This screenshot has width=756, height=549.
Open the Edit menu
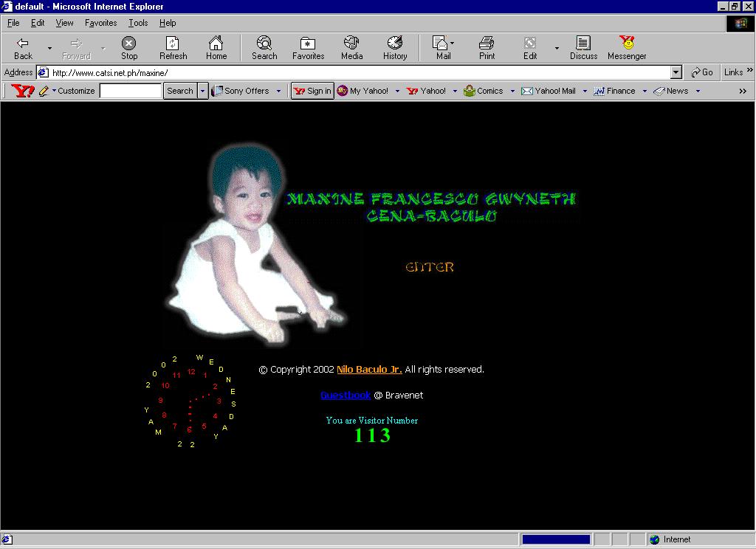point(38,23)
